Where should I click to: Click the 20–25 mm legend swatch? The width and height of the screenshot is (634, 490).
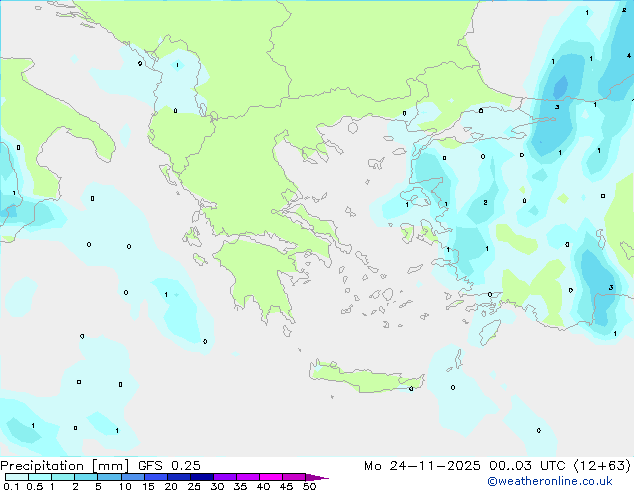point(178,477)
